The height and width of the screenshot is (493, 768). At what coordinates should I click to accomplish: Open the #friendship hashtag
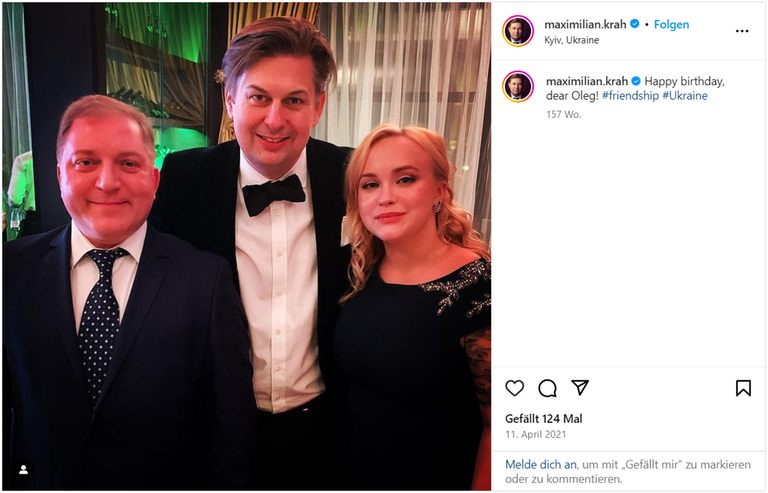[629, 96]
